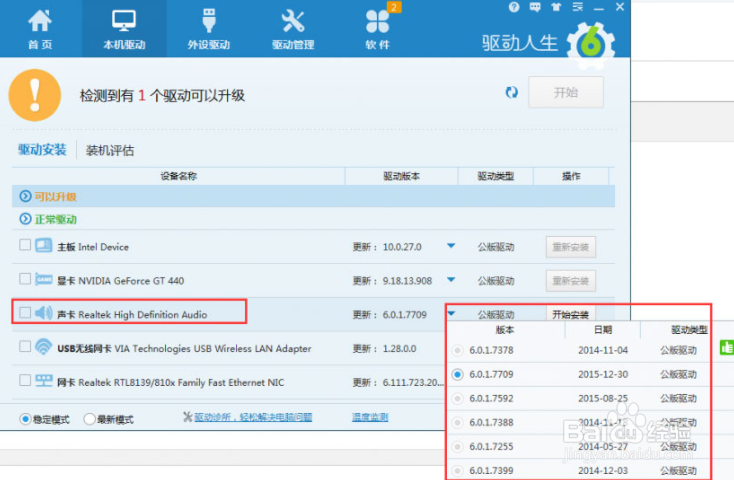Click the motherboard icon for Intel Device
The image size is (734, 480).
pos(44,245)
